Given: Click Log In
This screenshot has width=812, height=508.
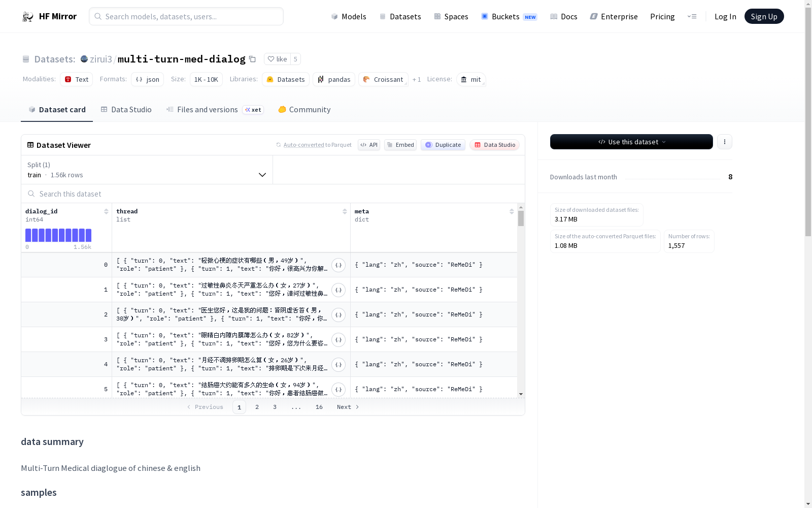Looking at the screenshot, I should [725, 17].
